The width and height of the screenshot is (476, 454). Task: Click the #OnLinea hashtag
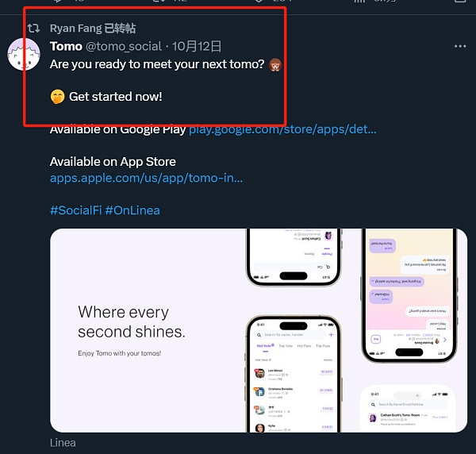point(132,210)
